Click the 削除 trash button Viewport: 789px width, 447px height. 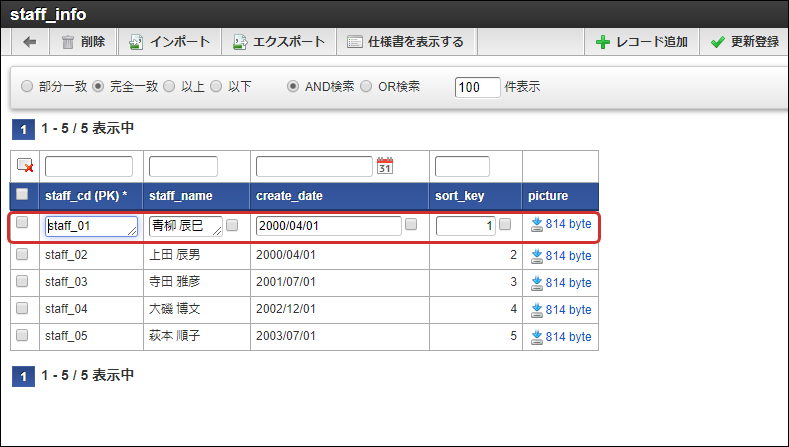(x=82, y=42)
